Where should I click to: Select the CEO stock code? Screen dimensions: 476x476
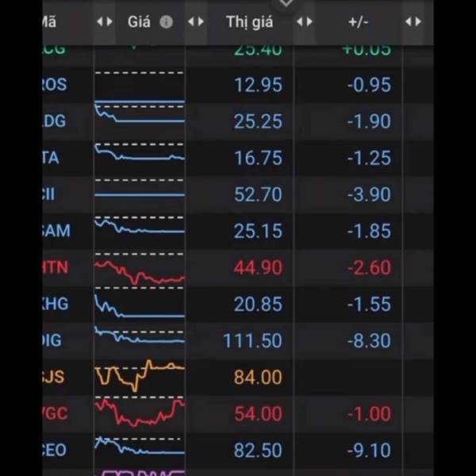click(x=56, y=450)
